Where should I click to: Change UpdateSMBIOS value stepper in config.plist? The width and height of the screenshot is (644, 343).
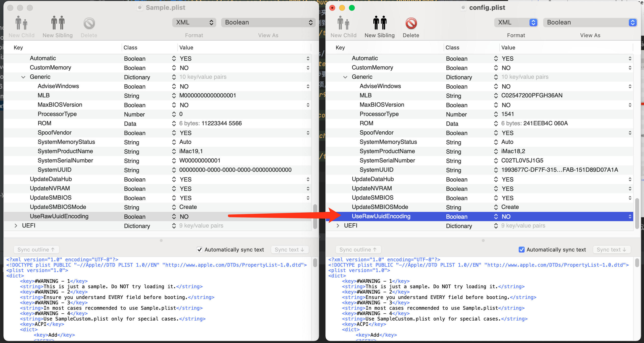coord(630,198)
